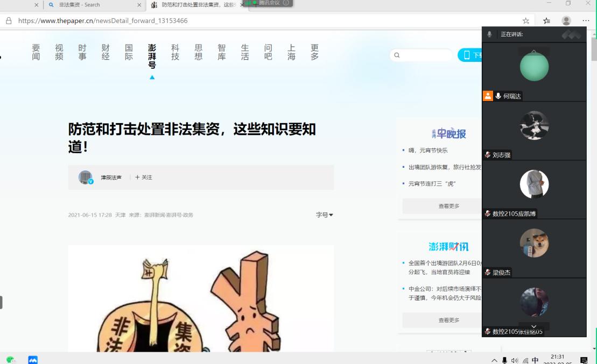Click 刘志强's muted microphone icon
Screen dimensions: 597x364
point(488,155)
